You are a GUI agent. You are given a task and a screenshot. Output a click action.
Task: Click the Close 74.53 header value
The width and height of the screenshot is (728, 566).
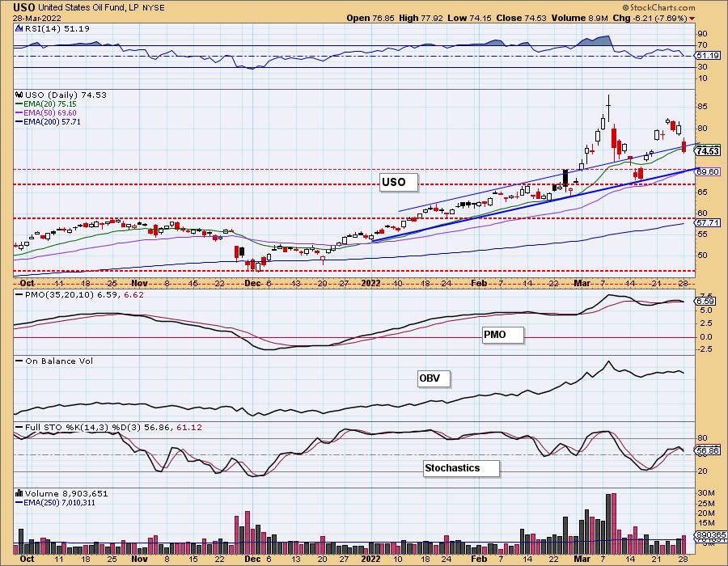tap(522, 18)
